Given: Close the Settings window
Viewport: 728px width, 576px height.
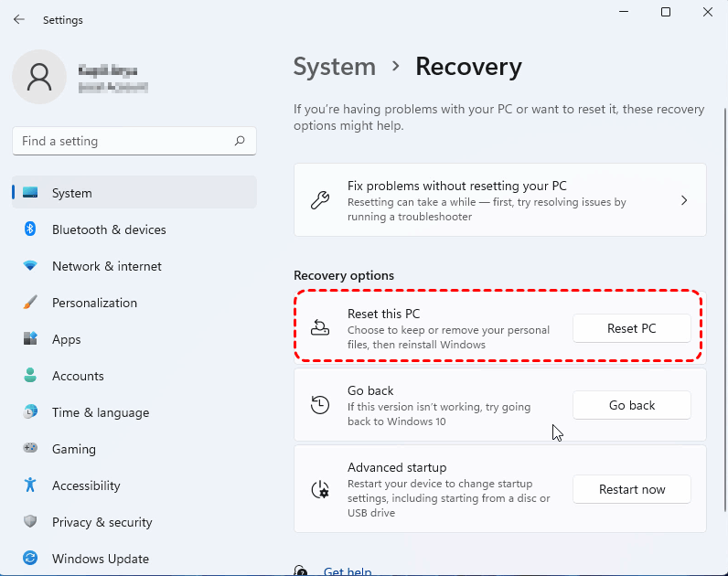Looking at the screenshot, I should pyautogui.click(x=708, y=12).
